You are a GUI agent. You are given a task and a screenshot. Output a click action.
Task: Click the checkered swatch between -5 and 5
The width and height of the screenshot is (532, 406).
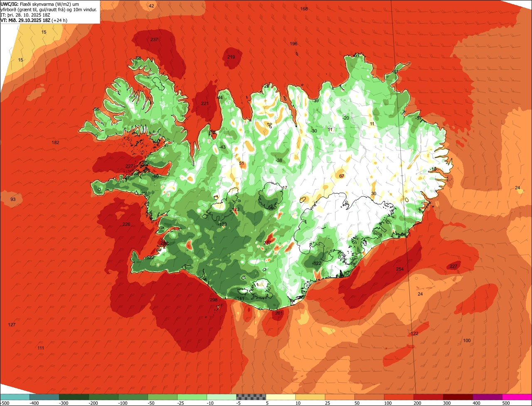click(251, 397)
